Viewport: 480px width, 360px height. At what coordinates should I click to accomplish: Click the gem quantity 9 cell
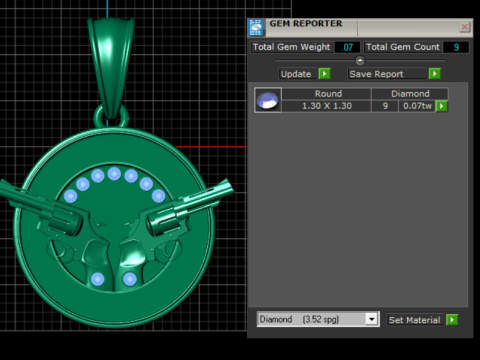[x=385, y=106]
